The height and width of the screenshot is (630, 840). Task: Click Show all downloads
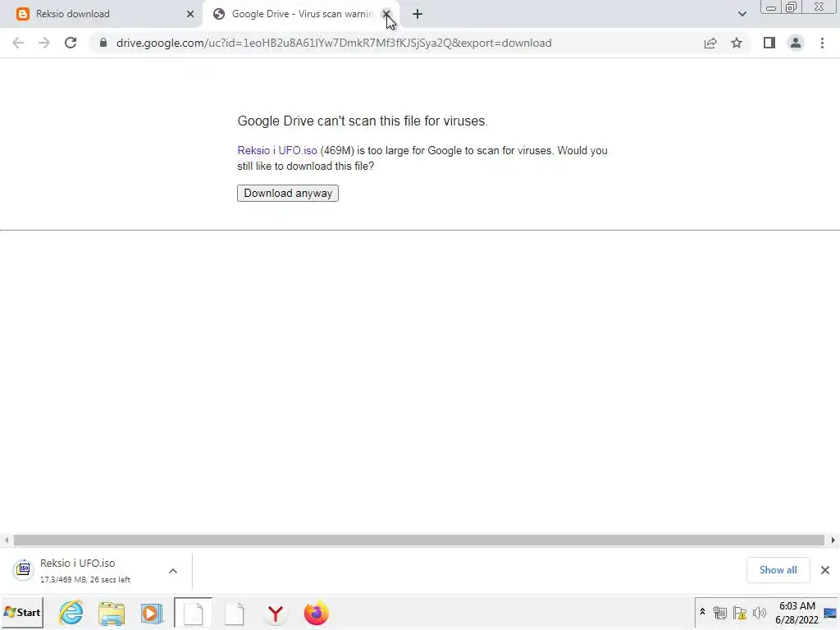tap(778, 570)
